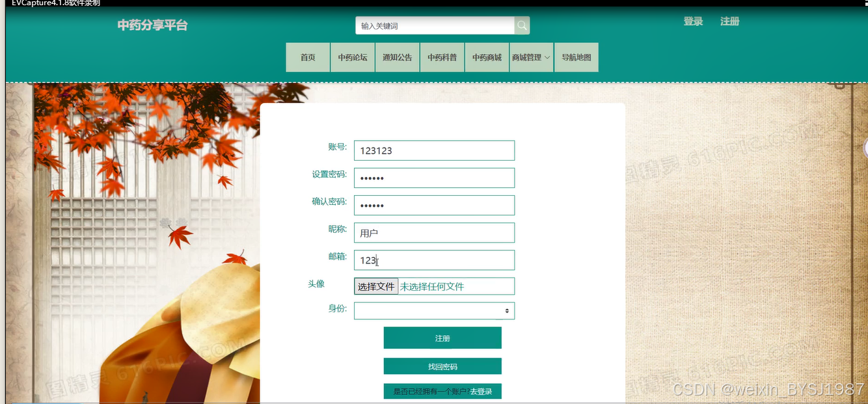This screenshot has height=404, width=868.
Task: Open the 中药商城 nav item
Action: pos(487,57)
